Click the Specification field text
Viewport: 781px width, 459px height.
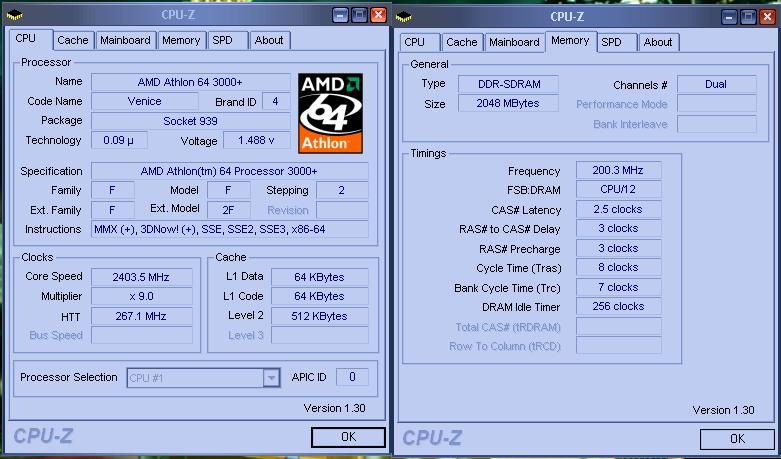230,171
